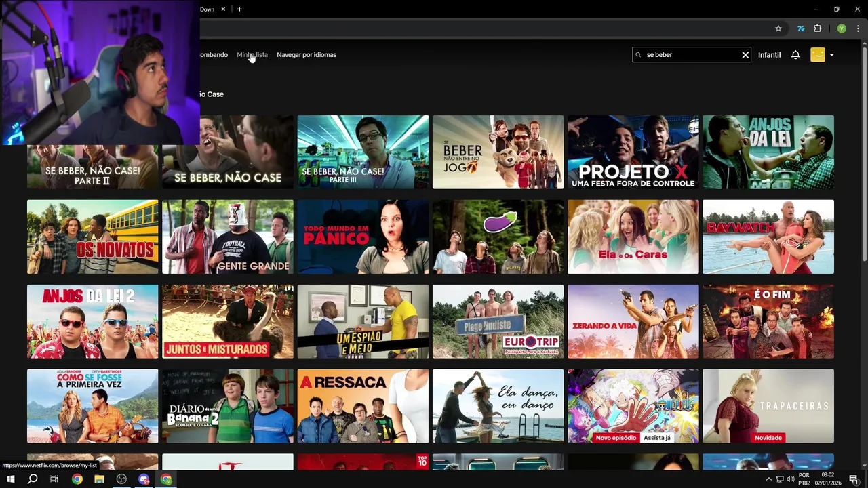Viewport: 868px width, 488px height.
Task: Open the Netflix notifications bell
Action: pos(795,55)
